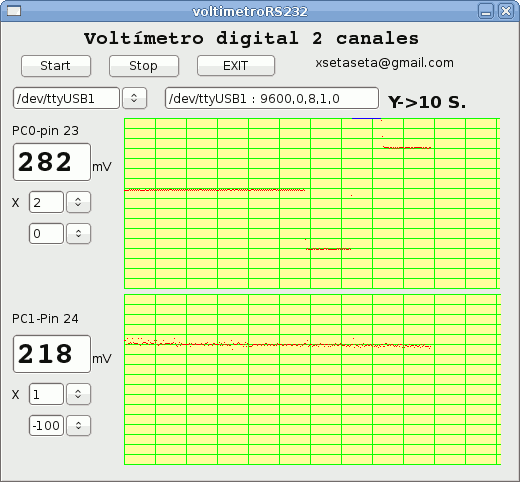Click the EXIT button

point(236,66)
